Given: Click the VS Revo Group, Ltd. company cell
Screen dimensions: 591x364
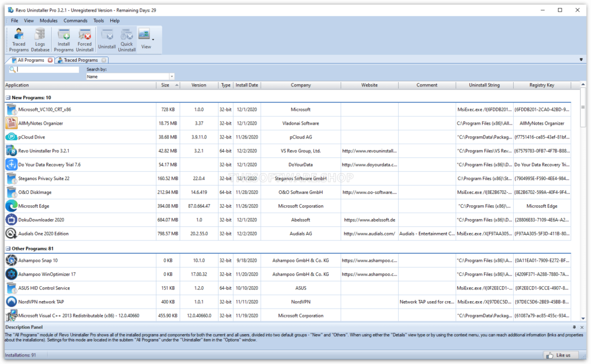Looking at the screenshot, I should pos(301,151).
